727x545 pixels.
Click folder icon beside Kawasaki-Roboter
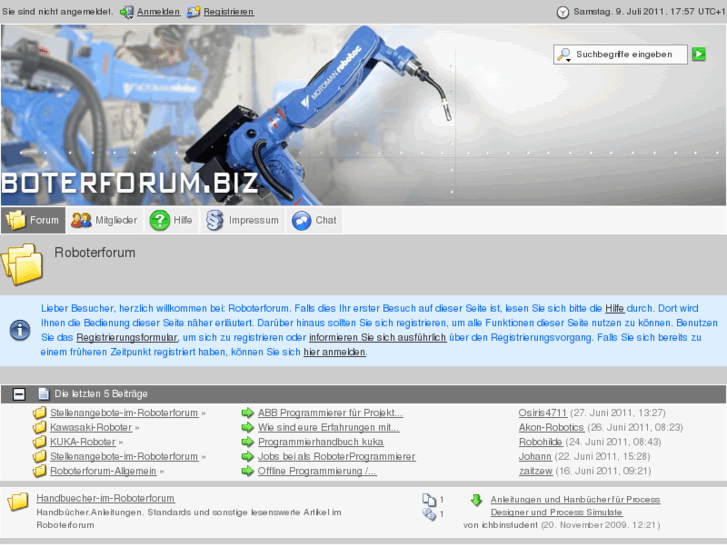[x=39, y=427]
